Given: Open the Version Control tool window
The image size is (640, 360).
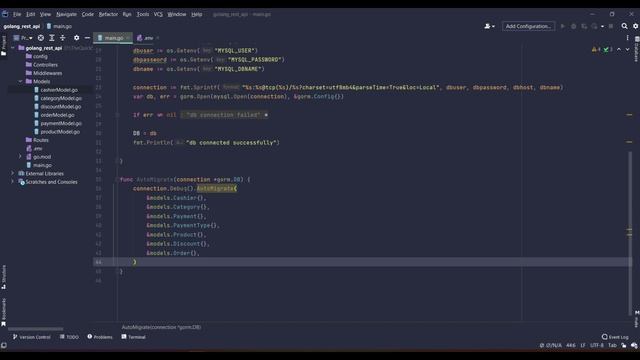Looking at the screenshot, I should coord(31,337).
